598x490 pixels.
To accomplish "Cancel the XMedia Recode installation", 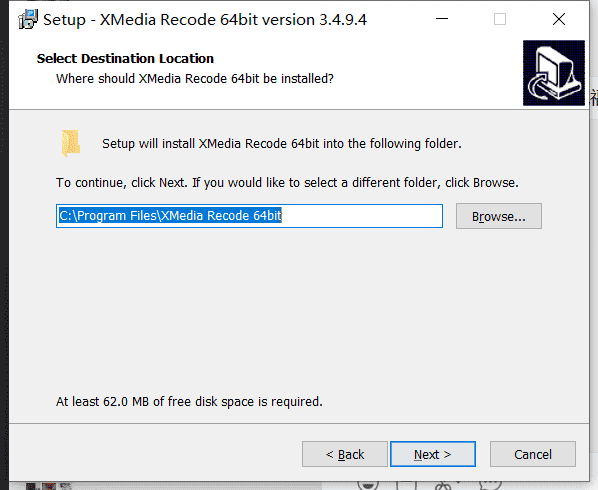I will point(533,454).
